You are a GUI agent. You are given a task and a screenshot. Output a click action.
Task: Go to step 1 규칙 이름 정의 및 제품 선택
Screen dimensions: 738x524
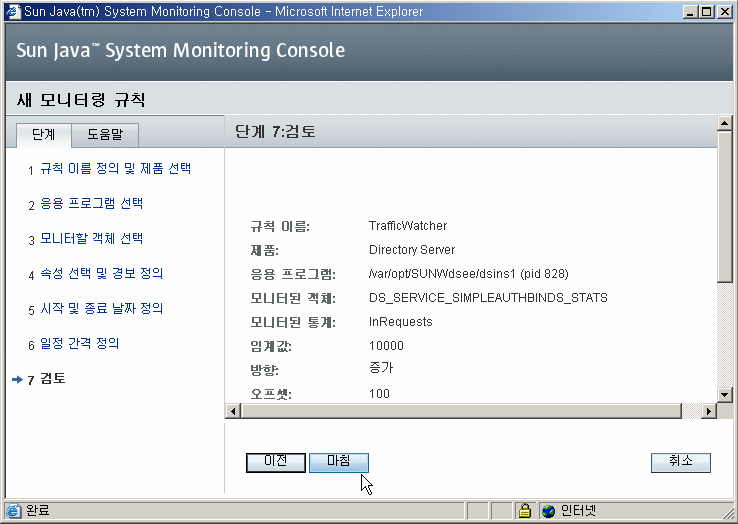pos(115,169)
